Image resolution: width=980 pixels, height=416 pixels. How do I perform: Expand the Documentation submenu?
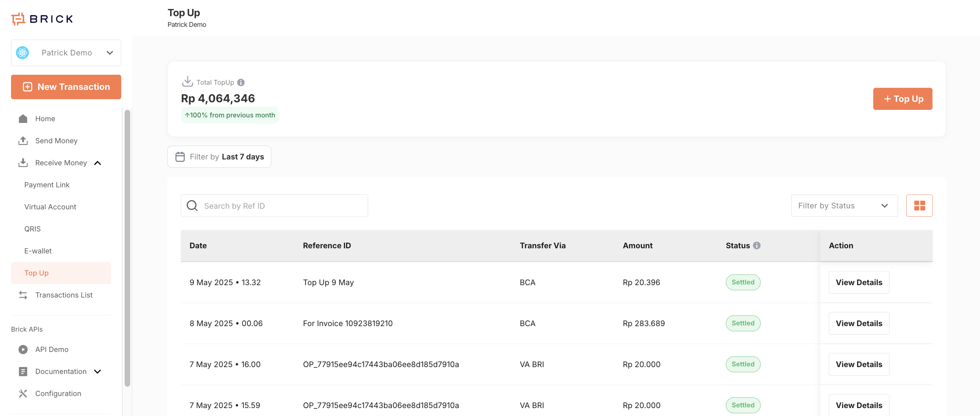97,372
